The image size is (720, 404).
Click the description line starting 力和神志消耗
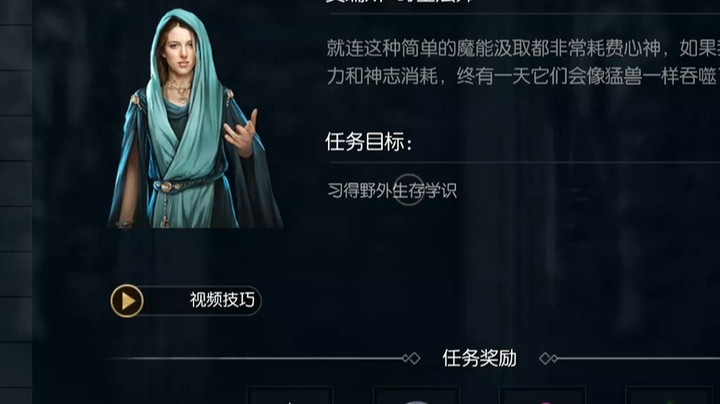point(523,76)
